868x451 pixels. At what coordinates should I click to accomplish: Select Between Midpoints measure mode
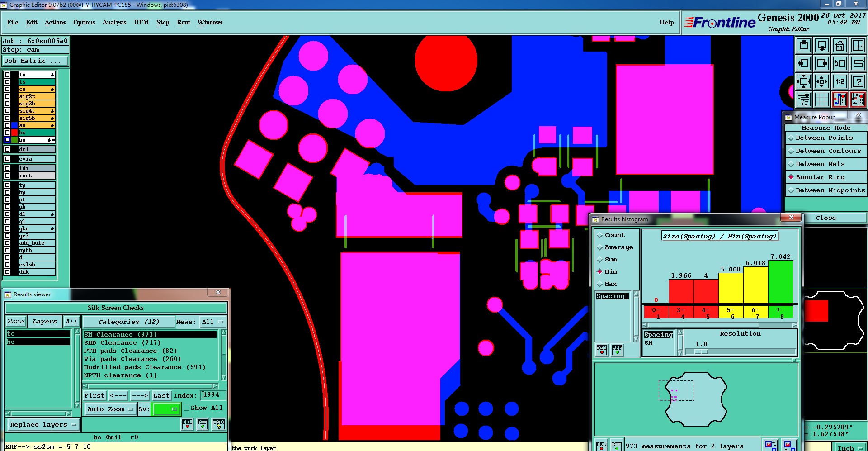[826, 190]
